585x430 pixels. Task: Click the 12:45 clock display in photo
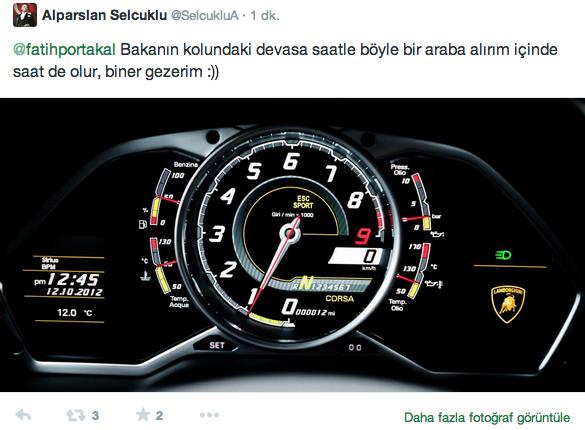click(x=73, y=279)
